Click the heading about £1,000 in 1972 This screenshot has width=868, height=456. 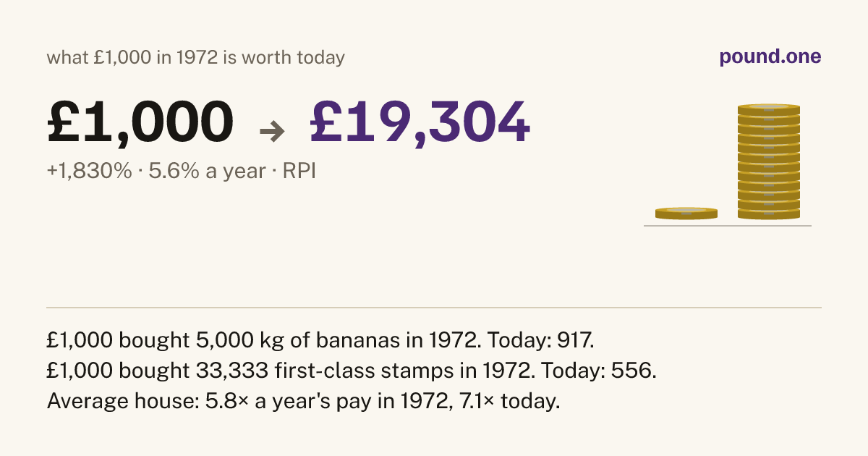[196, 58]
